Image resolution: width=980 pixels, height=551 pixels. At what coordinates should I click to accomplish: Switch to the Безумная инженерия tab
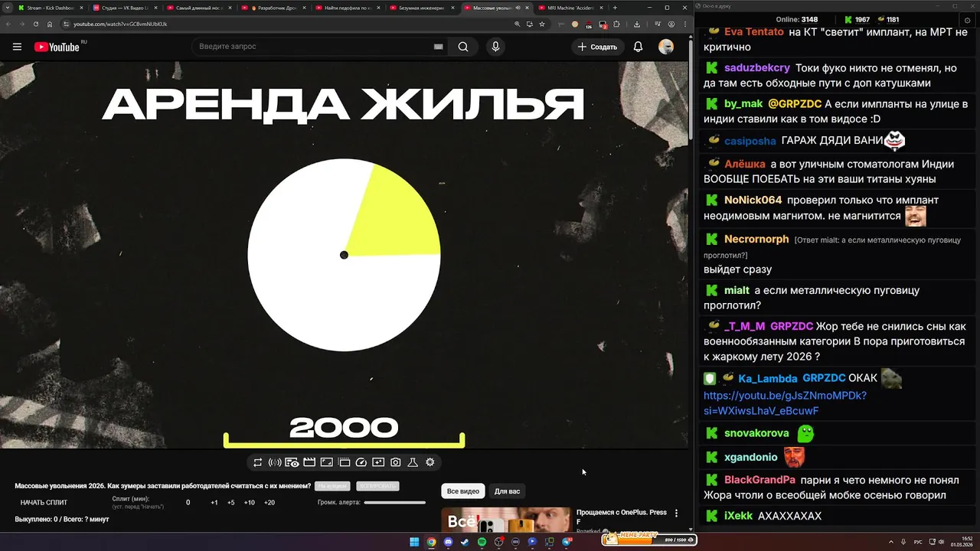click(420, 8)
